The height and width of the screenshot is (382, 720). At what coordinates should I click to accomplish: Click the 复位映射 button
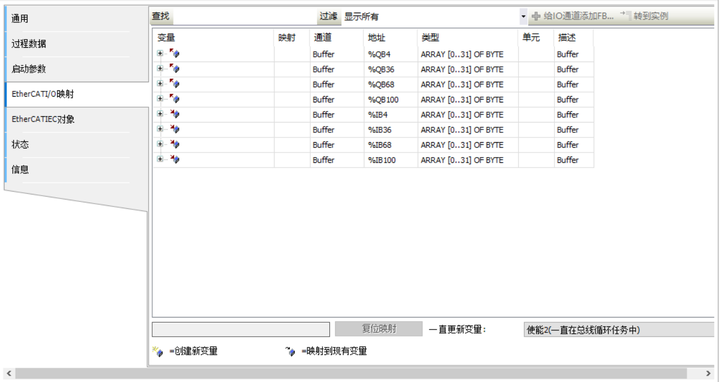coord(379,329)
